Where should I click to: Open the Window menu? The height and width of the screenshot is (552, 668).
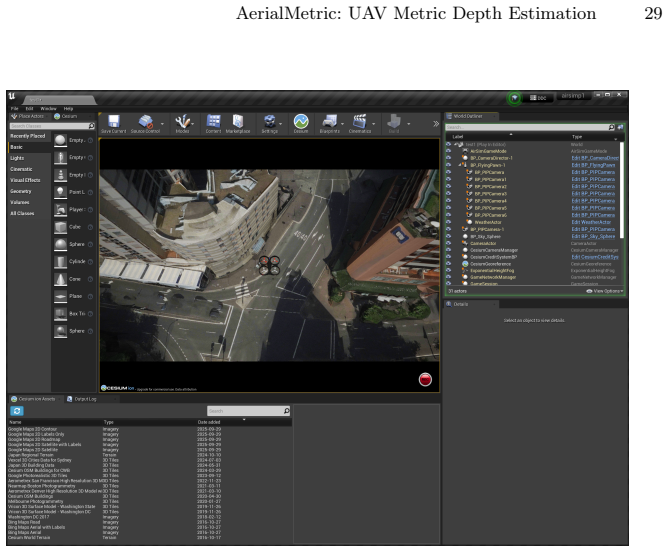tap(48, 109)
